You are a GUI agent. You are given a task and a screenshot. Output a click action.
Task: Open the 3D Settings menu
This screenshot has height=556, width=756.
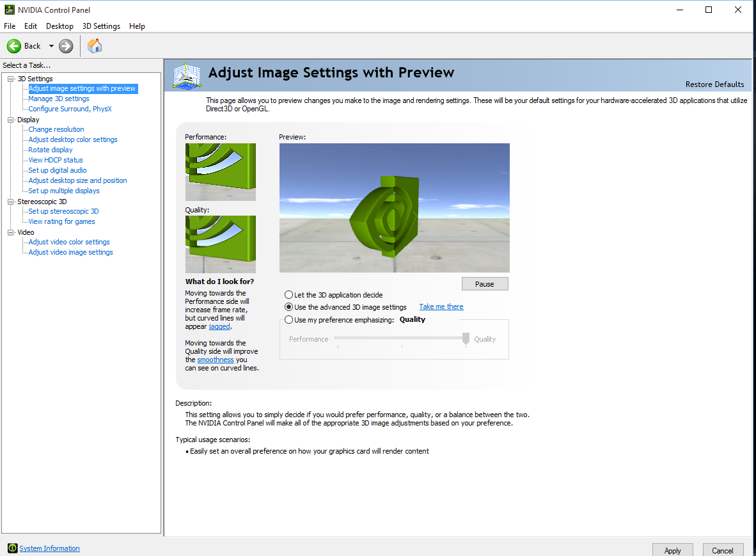click(x=101, y=26)
